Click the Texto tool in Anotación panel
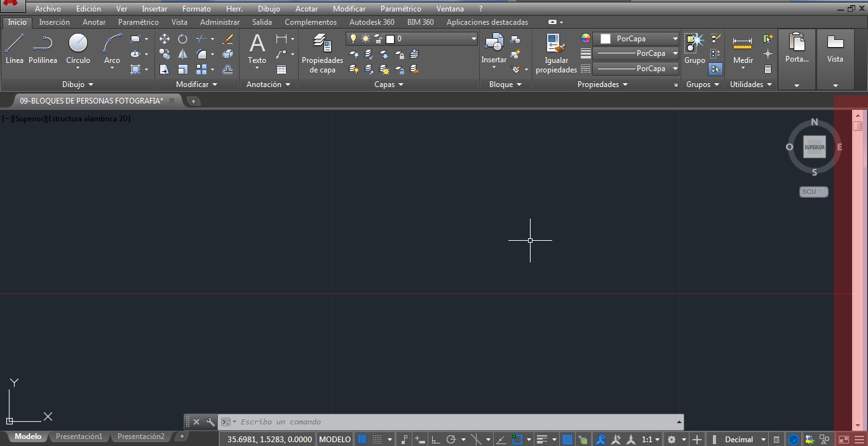 point(257,48)
